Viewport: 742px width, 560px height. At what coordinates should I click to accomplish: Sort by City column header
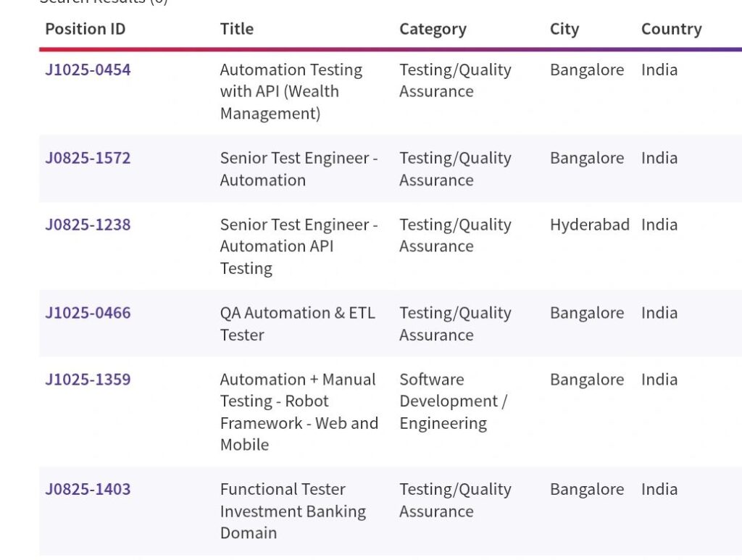point(564,29)
